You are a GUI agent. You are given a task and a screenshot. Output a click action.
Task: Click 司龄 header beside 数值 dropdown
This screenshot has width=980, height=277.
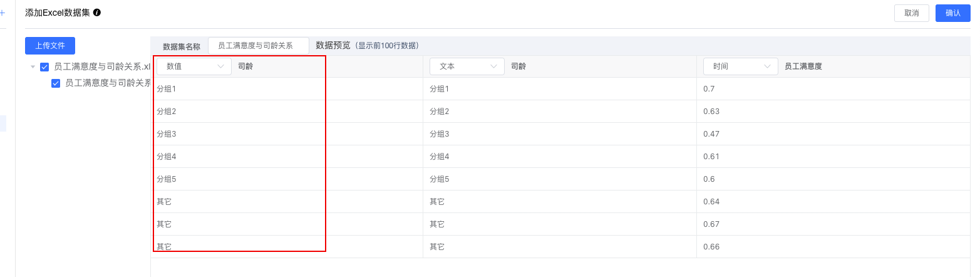point(245,66)
